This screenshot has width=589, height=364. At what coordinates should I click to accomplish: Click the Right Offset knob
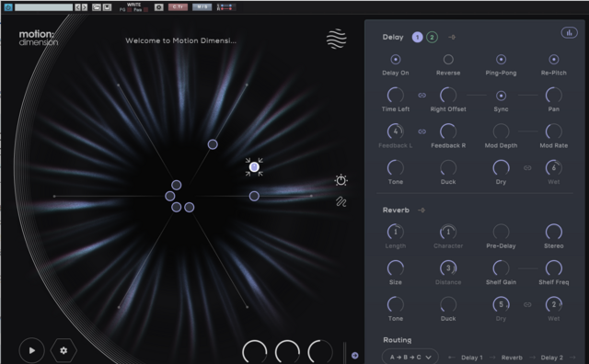448,96
